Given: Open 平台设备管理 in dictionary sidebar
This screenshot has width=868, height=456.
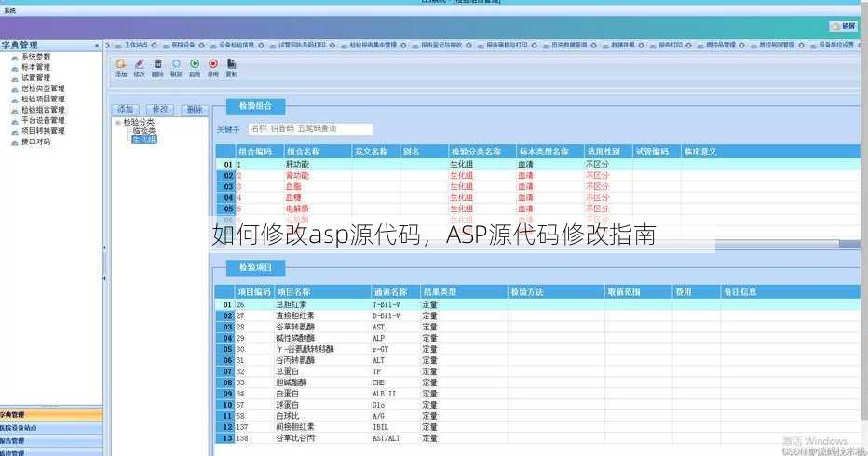Looking at the screenshot, I should click(43, 120).
